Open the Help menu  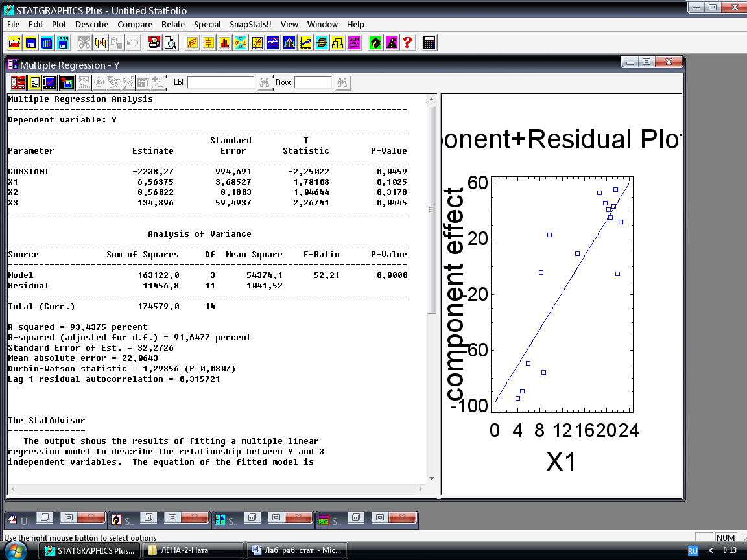(355, 24)
